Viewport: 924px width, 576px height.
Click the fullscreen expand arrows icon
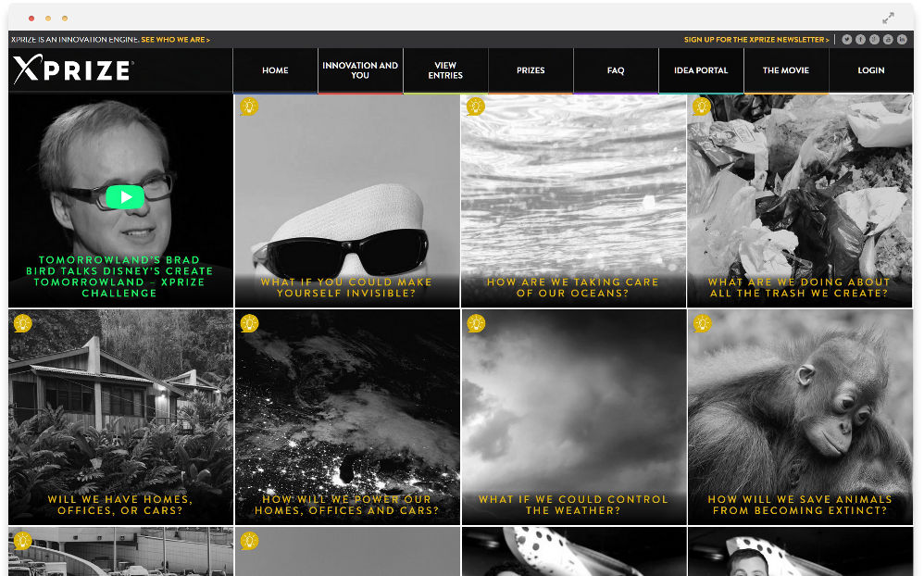(888, 18)
